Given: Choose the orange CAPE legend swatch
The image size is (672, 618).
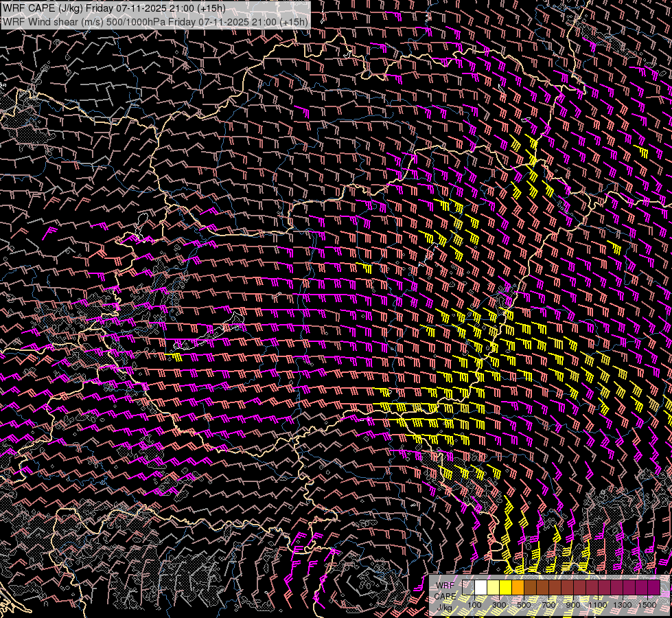Looking at the screenshot, I should (x=518, y=588).
